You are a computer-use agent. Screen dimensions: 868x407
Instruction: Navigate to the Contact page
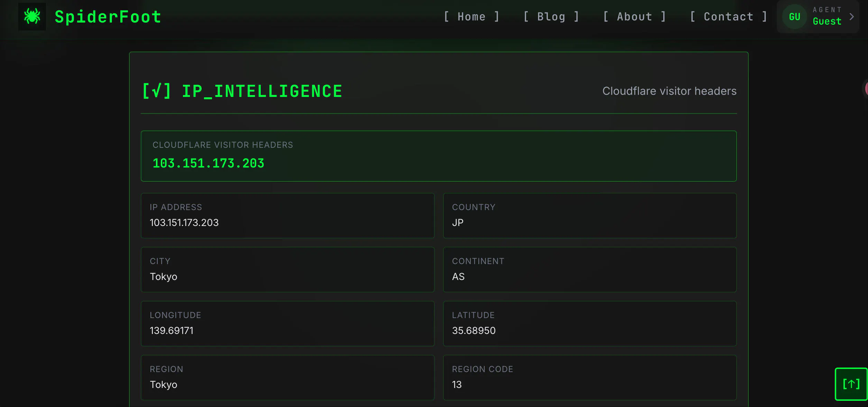[729, 17]
